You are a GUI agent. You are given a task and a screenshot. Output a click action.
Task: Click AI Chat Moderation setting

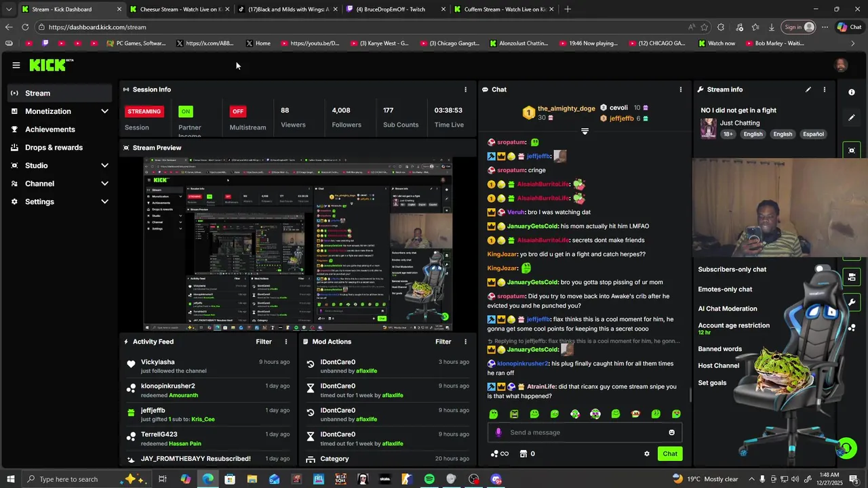click(728, 309)
